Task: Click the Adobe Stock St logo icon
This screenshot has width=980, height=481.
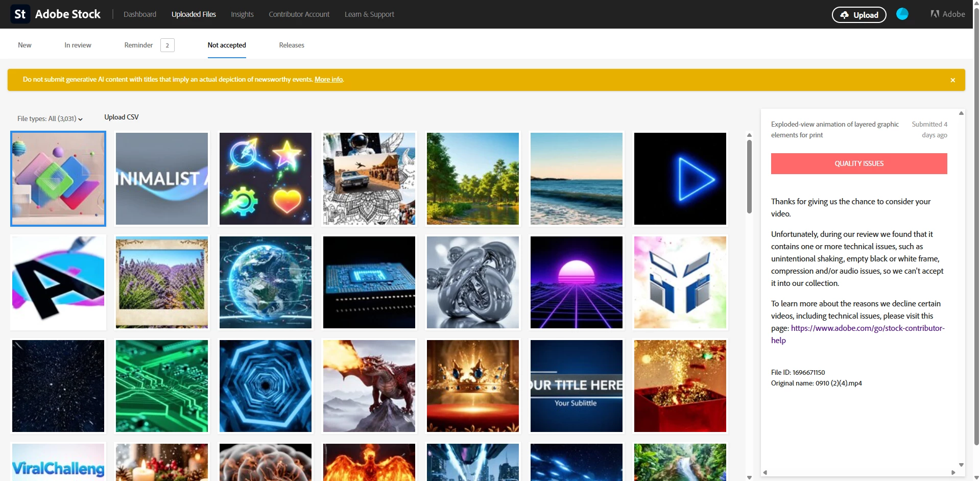Action: click(20, 14)
